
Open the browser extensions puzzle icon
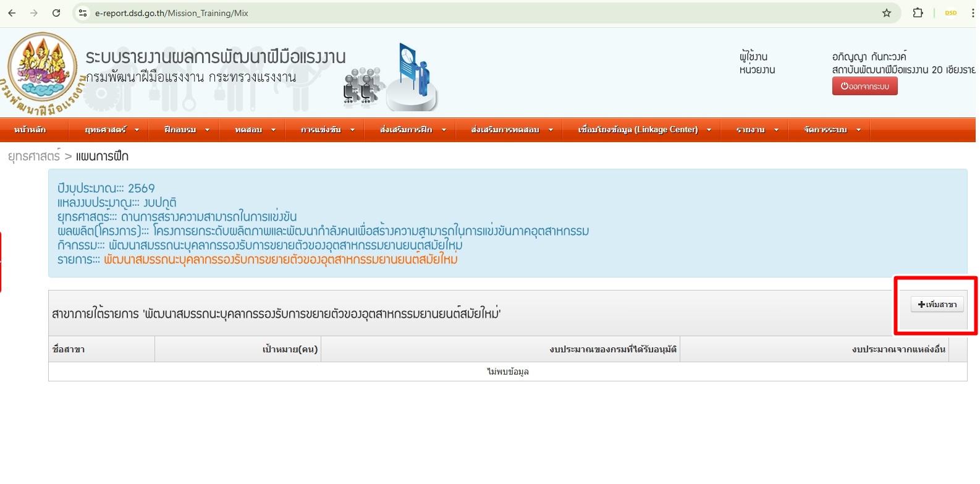tap(918, 13)
